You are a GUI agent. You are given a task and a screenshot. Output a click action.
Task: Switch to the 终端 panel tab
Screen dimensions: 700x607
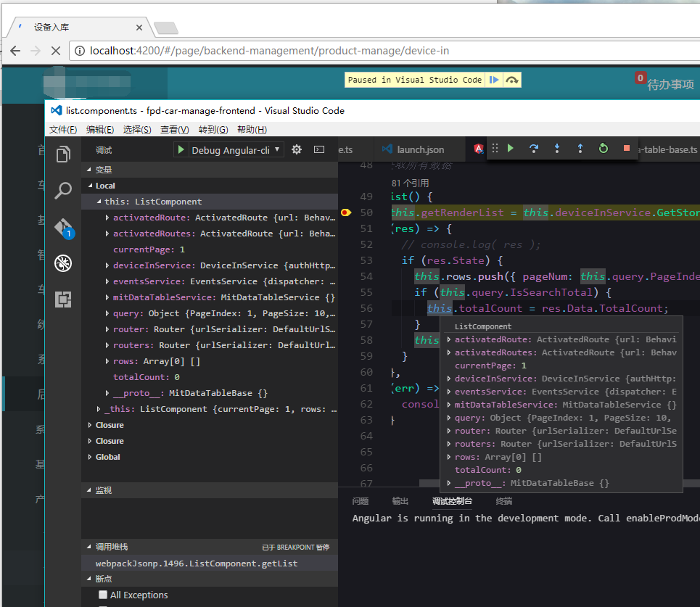coord(503,500)
